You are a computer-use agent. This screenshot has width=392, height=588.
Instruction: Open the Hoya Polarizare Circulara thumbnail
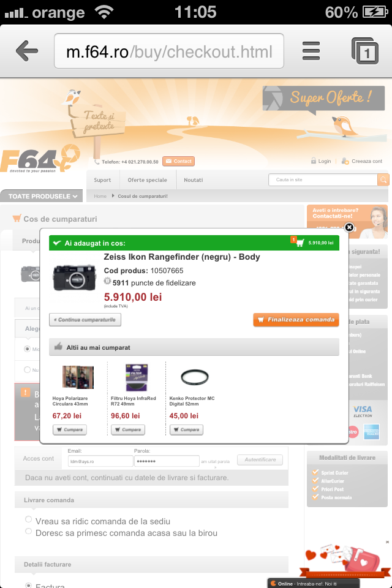click(78, 377)
